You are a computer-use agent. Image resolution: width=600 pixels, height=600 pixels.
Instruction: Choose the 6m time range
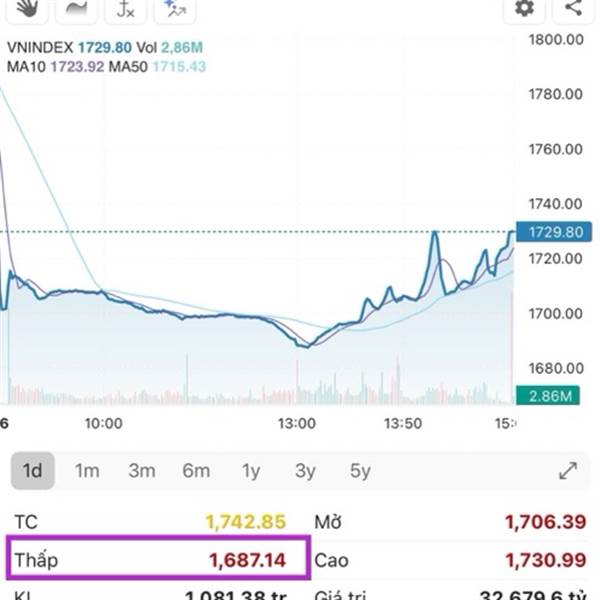tap(196, 471)
